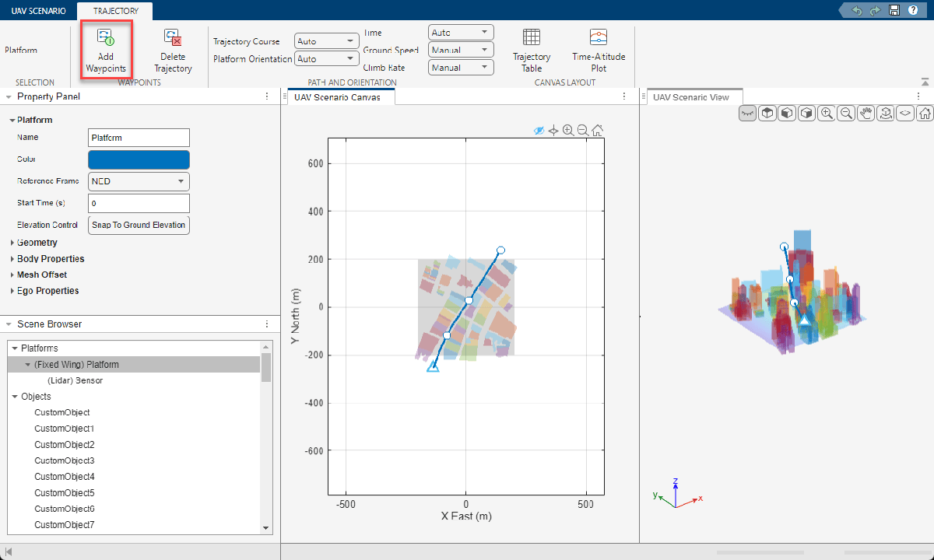Screen dimensions: 934x560
Task: Open the Trajectory Table
Action: (x=532, y=50)
